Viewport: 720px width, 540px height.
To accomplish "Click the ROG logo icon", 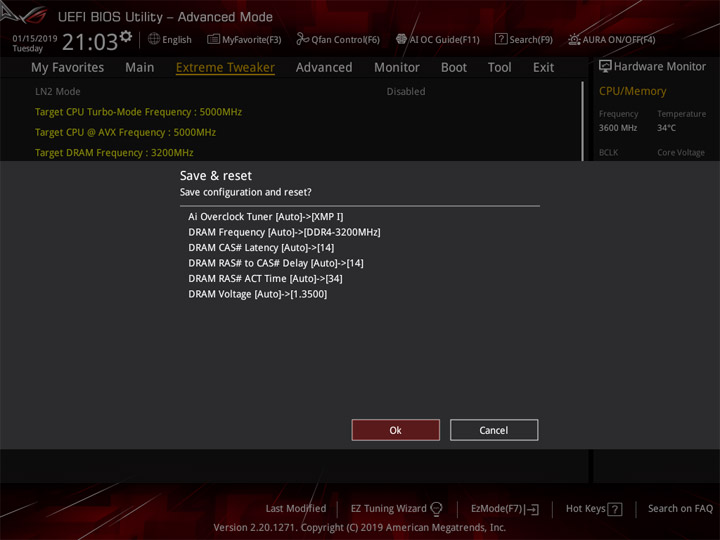I will (23, 15).
